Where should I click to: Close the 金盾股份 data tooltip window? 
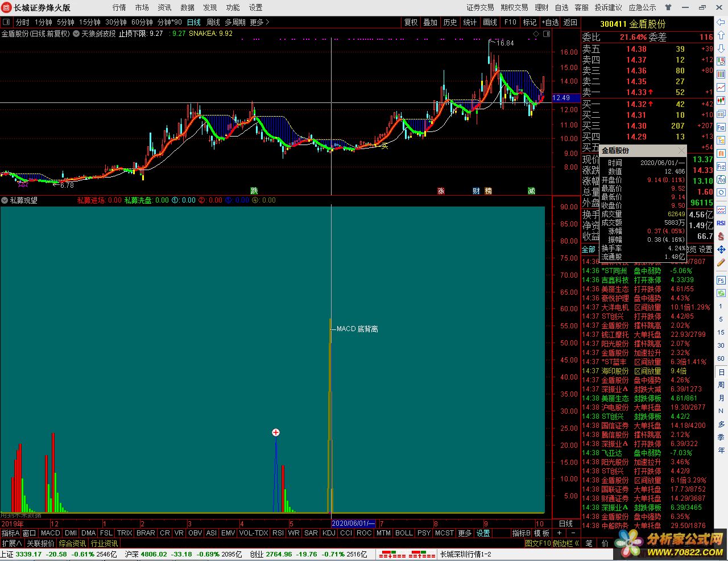[x=681, y=150]
